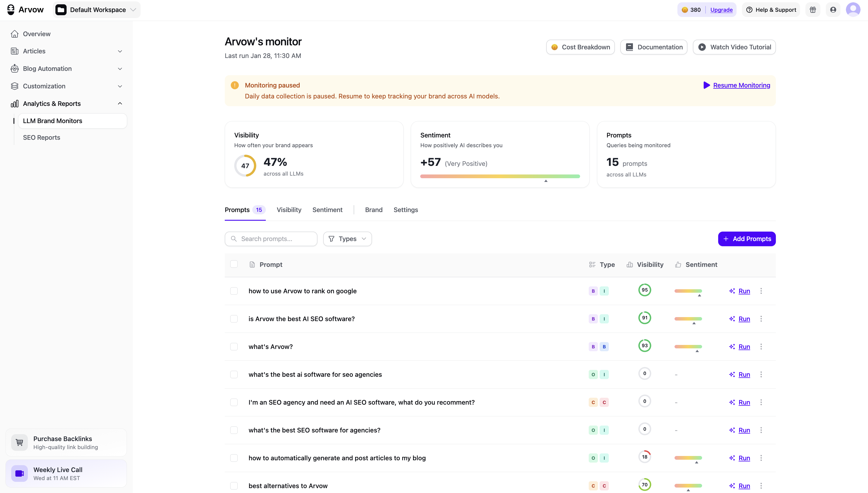Open the account profile icon
Viewport: 868px width, 493px height.
pyautogui.click(x=833, y=10)
